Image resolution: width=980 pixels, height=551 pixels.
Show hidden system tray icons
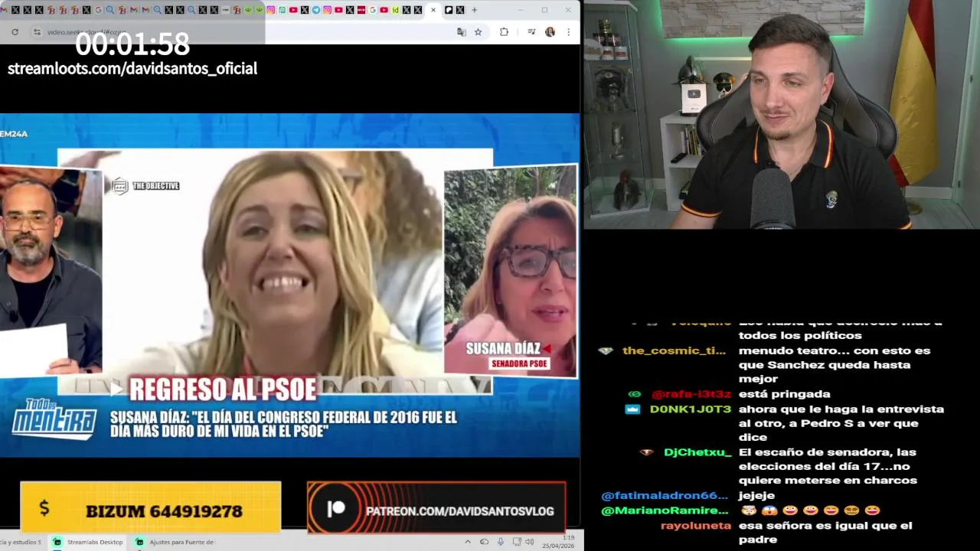pyautogui.click(x=468, y=542)
